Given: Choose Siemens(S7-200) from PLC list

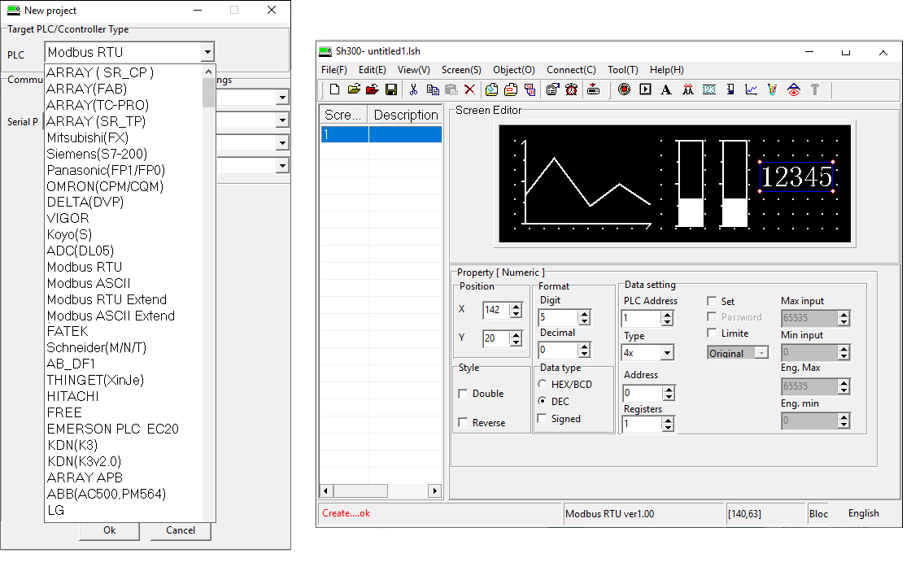Looking at the screenshot, I should tap(97, 154).
